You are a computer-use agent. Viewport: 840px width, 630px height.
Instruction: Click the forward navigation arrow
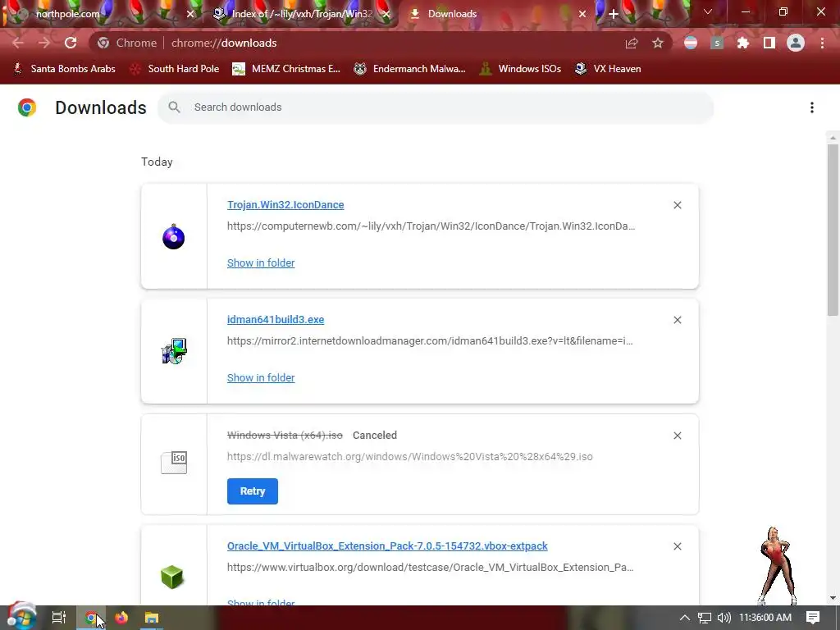44,43
